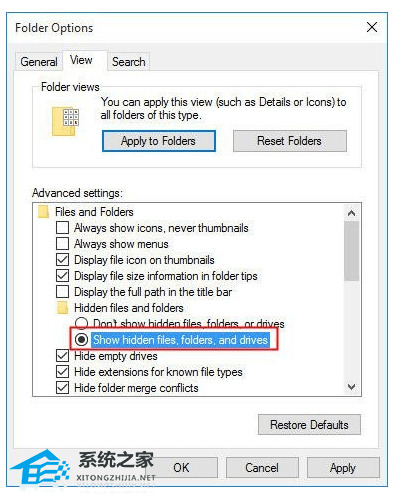Switch to the General tab
This screenshot has height=496, width=402.
[39, 62]
